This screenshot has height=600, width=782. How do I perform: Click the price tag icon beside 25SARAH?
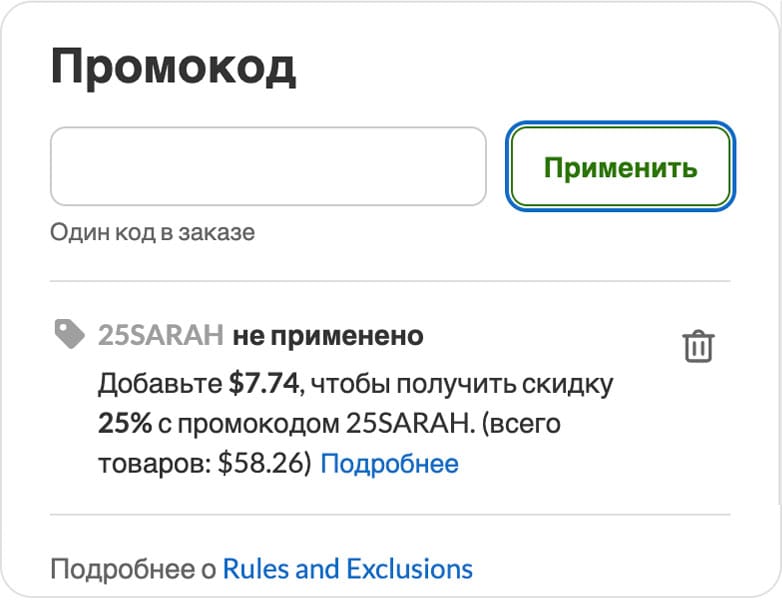click(70, 336)
